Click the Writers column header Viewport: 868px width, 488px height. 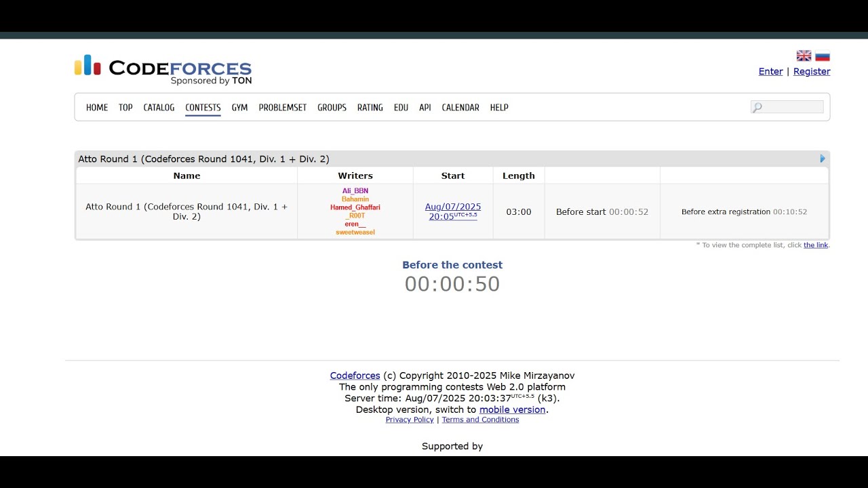point(355,176)
